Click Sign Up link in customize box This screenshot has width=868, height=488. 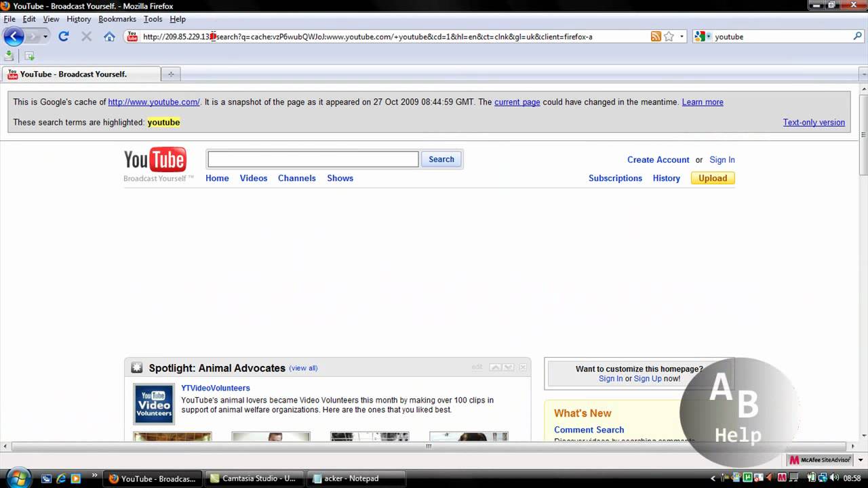648,379
